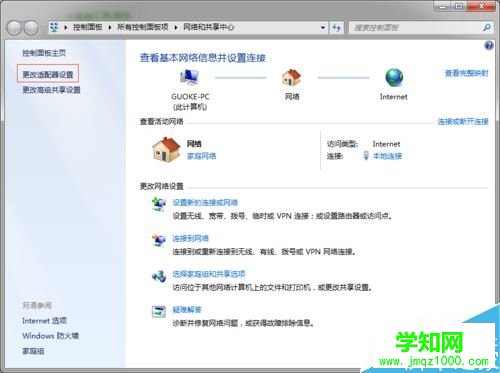
Task: Click 设置新的连接或网络 link
Action: tap(205, 202)
